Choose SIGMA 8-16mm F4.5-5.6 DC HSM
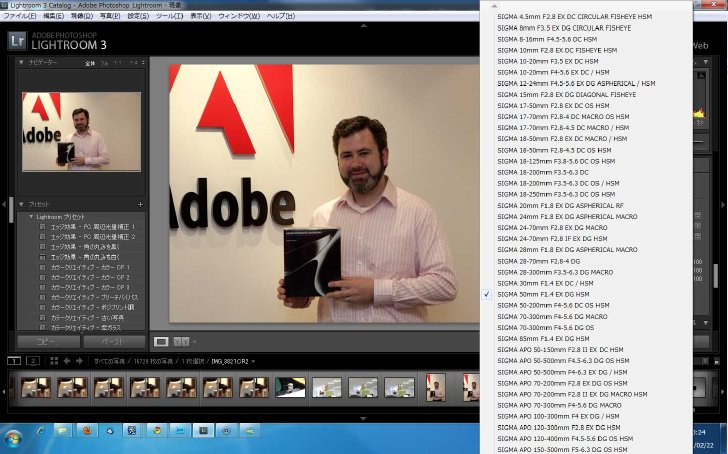Screen dimensions: 728x454 [x=547, y=39]
